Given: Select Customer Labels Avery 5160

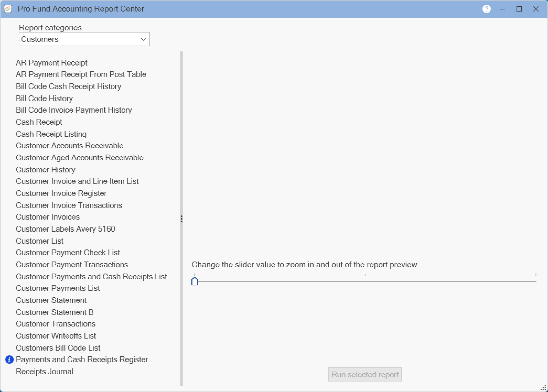Looking at the screenshot, I should (66, 229).
